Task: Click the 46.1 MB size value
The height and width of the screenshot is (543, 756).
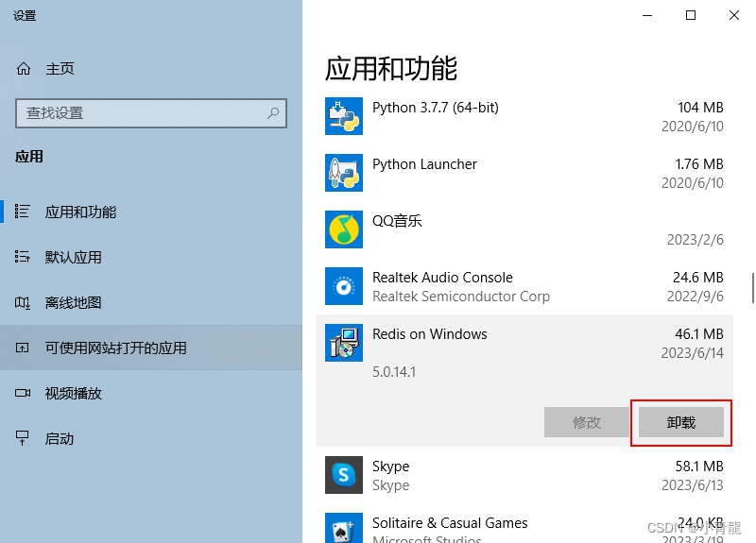Action: click(699, 334)
